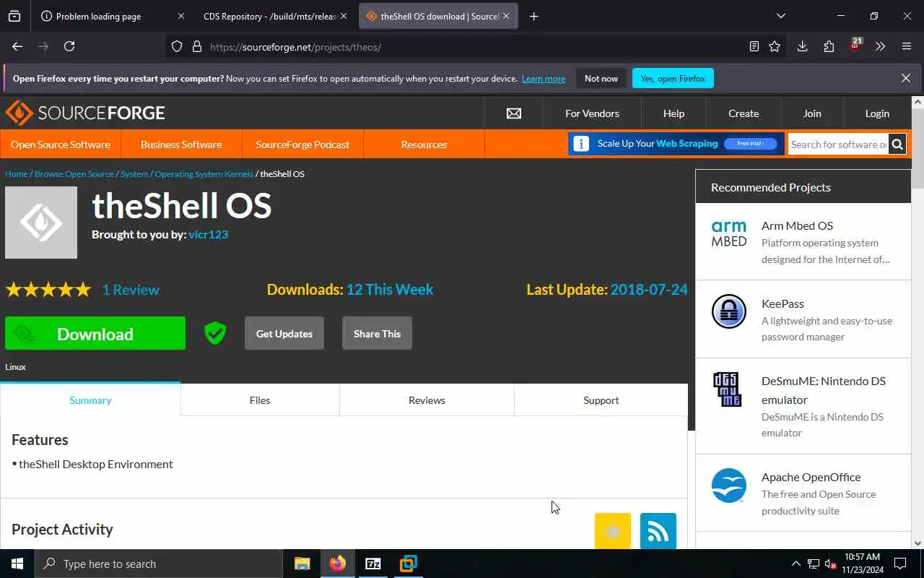Click the URL address bar
Image resolution: width=924 pixels, height=578 pixels.
(476, 46)
